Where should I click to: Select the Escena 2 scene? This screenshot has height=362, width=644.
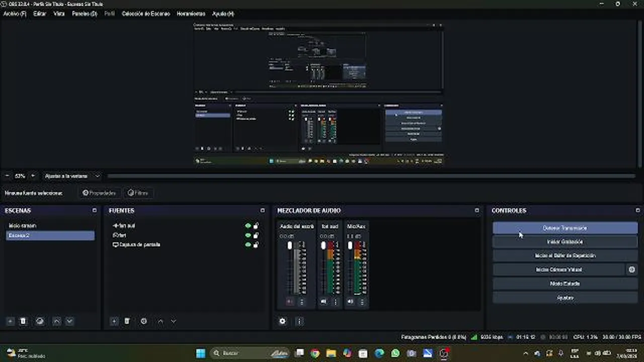click(50, 235)
